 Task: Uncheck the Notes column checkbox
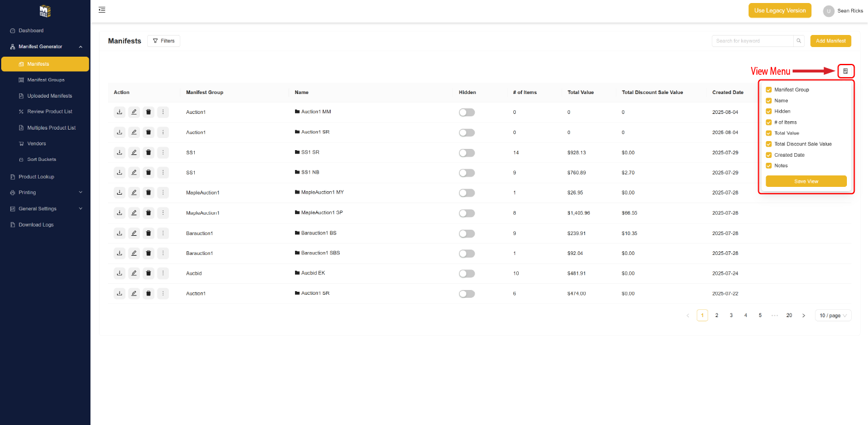768,166
